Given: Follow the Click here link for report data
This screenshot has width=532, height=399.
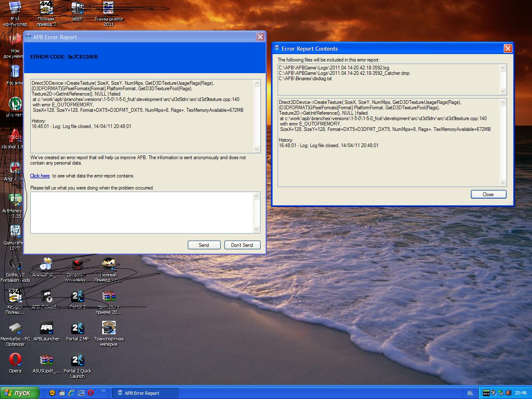Looking at the screenshot, I should point(40,176).
